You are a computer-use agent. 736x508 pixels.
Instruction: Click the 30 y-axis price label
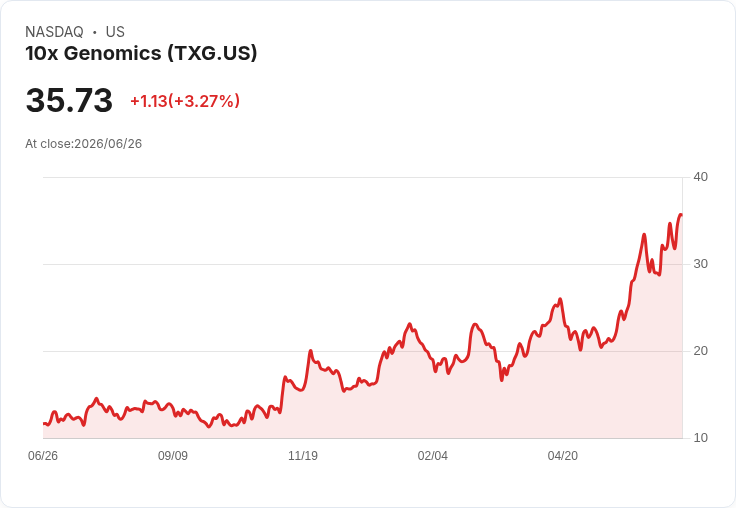[700, 264]
